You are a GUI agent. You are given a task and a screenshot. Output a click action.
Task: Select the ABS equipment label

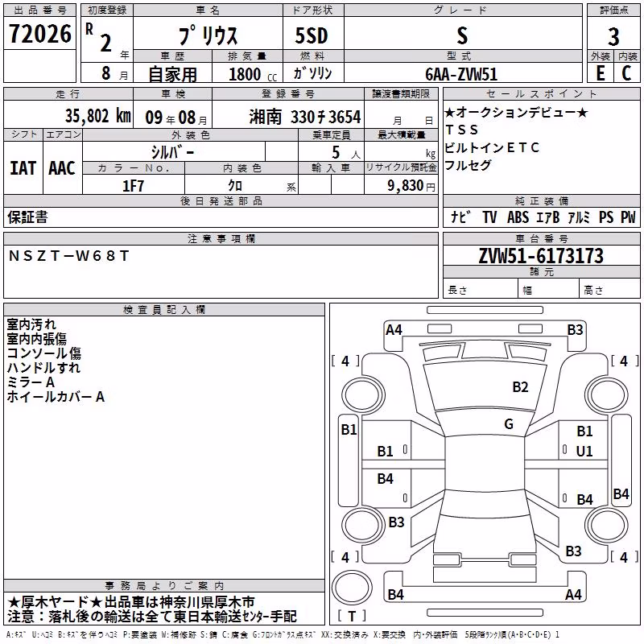(518, 217)
